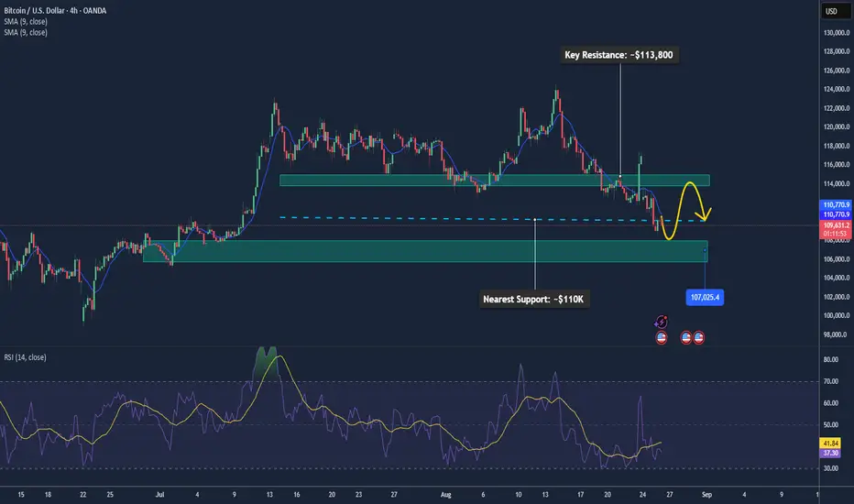This screenshot has width=854, height=504.
Task: Click the Jul date on time axis
Action: (x=159, y=495)
